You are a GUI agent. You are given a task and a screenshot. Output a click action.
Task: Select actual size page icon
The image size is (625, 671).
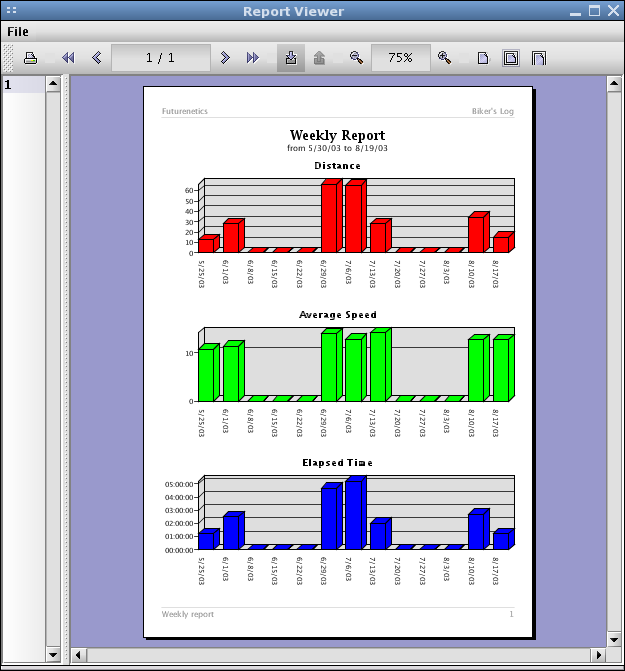pos(483,58)
